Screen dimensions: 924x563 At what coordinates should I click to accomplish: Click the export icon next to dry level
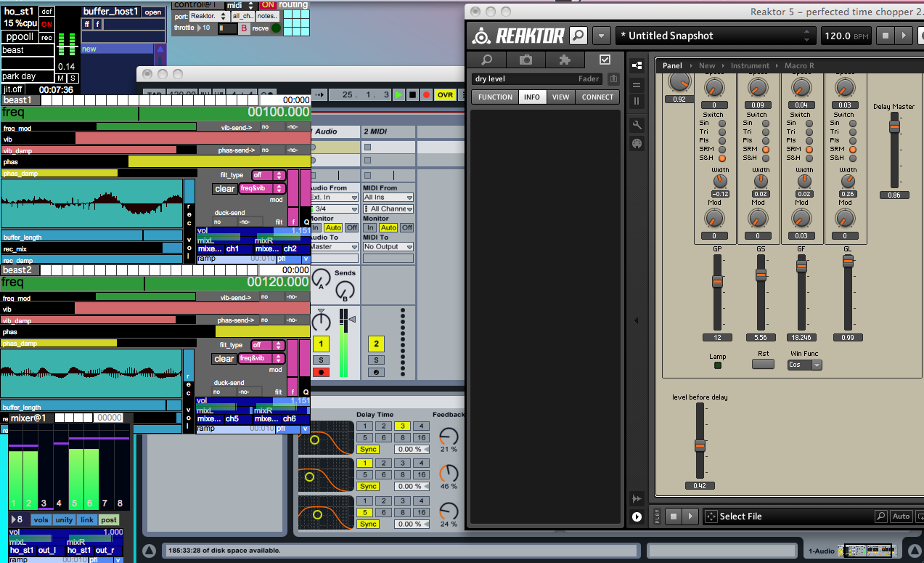[x=613, y=79]
